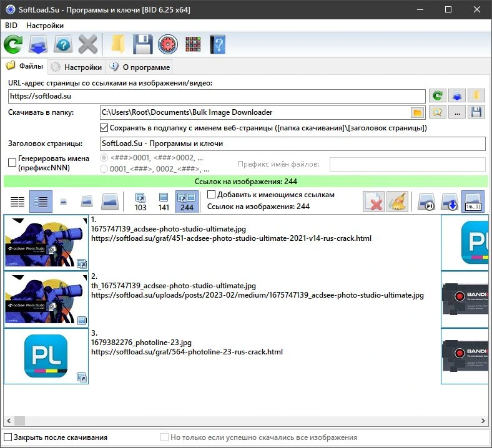
Task: Click the th_ ACDSee thumbnail in row 2
Action: click(x=46, y=299)
